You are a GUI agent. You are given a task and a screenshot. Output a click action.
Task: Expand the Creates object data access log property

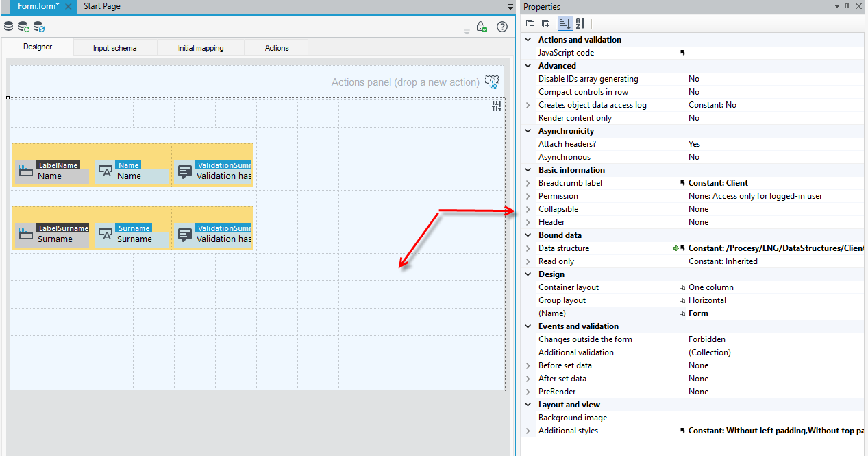click(528, 105)
